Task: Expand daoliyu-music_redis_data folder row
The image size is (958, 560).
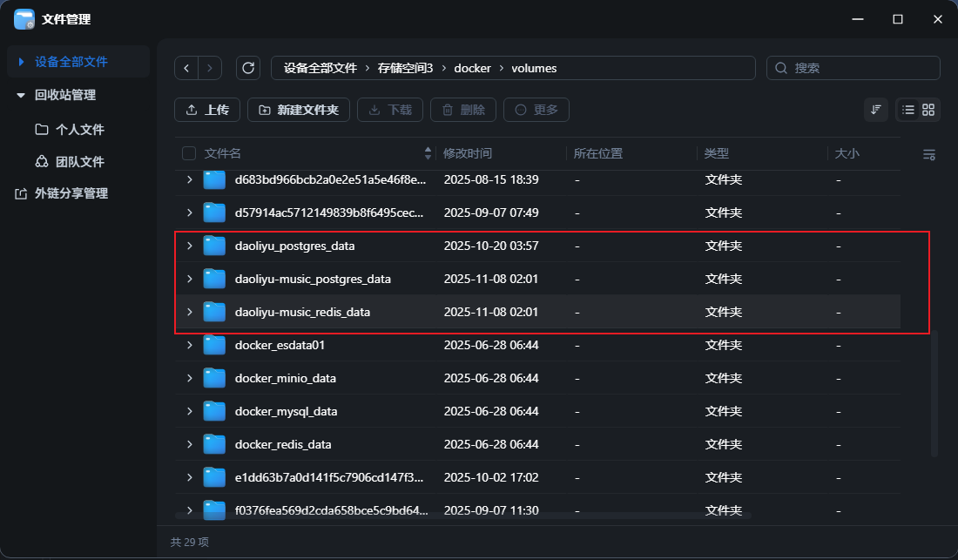Action: click(x=189, y=312)
